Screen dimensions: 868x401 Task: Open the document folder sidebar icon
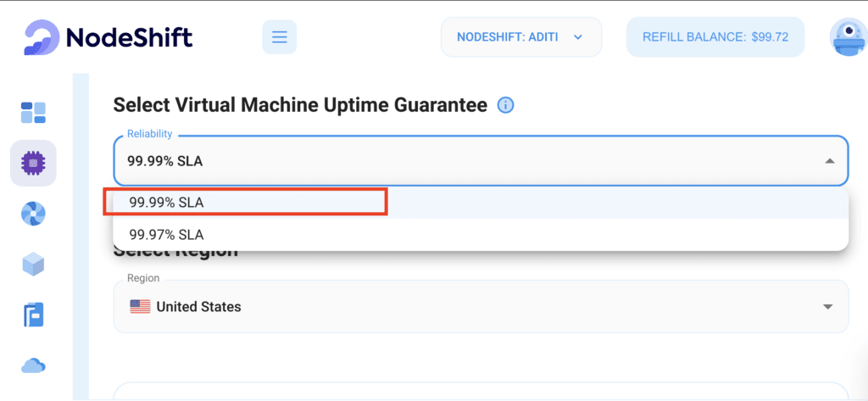[x=33, y=315]
